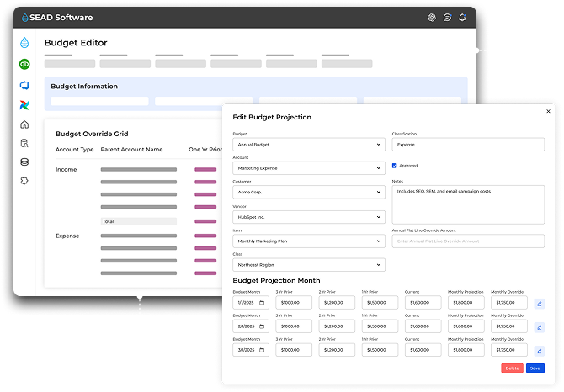The width and height of the screenshot is (564, 392).
Task: Edit the 1/1/2025 budget month row
Action: 540,304
